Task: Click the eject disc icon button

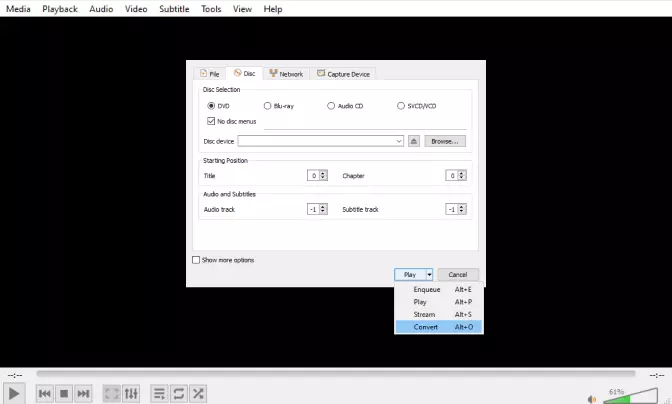Action: coord(414,141)
